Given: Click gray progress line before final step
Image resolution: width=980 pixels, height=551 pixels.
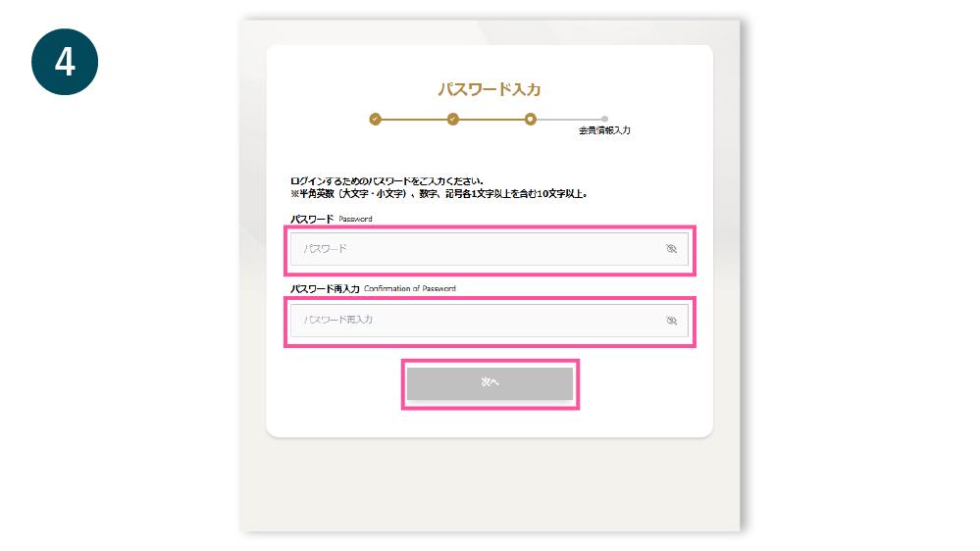Looking at the screenshot, I should click(x=569, y=119).
